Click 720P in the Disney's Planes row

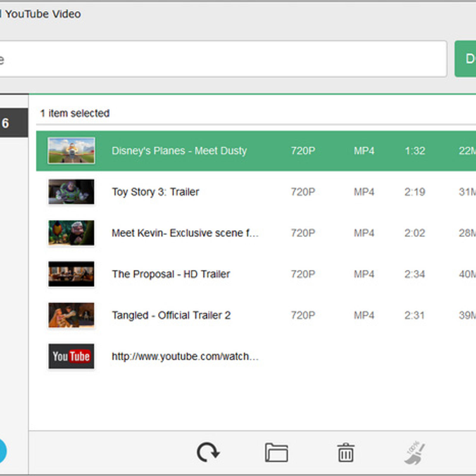point(303,151)
